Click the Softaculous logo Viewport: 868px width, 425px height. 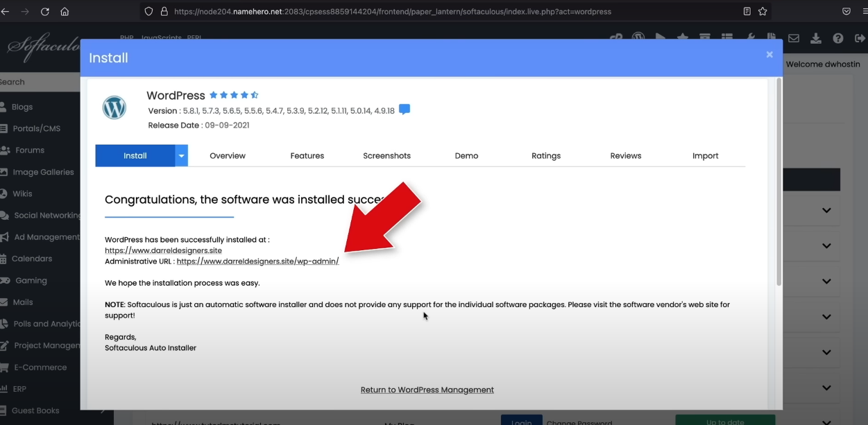(x=43, y=49)
